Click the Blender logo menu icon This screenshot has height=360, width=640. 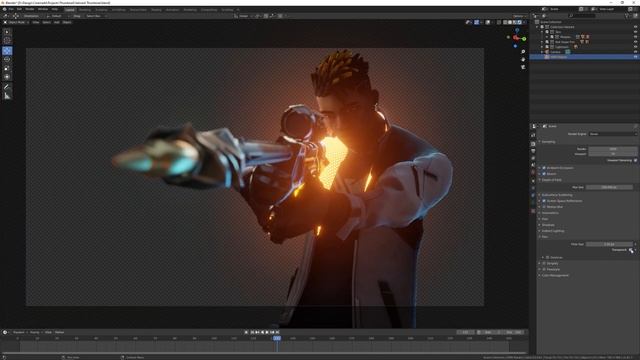click(x=4, y=9)
